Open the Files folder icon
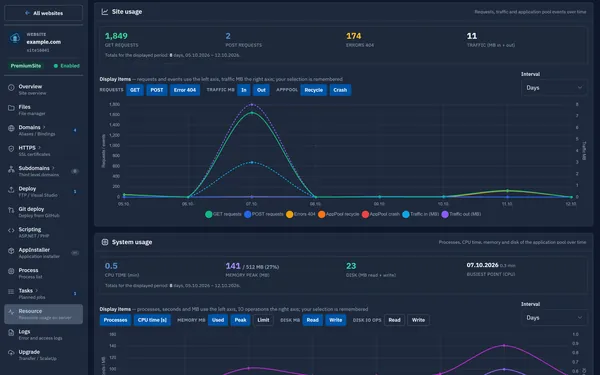This screenshot has height=375, width=600. [11, 108]
